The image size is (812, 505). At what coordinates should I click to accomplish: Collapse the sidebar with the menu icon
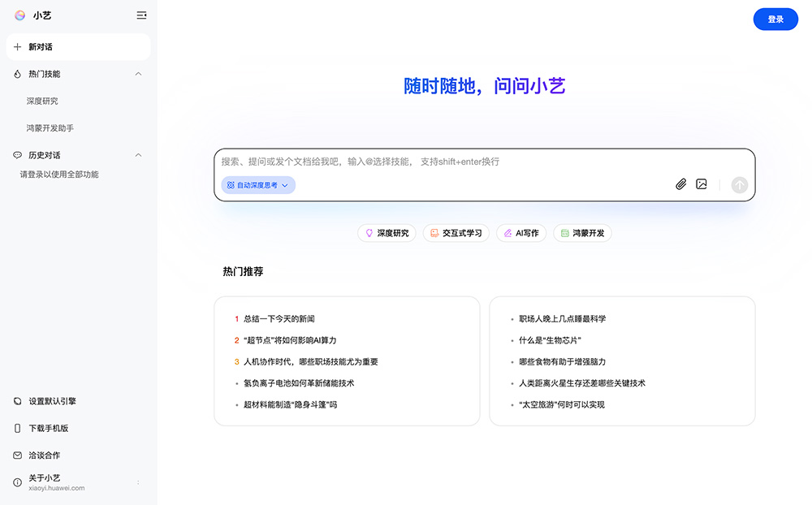tap(141, 15)
